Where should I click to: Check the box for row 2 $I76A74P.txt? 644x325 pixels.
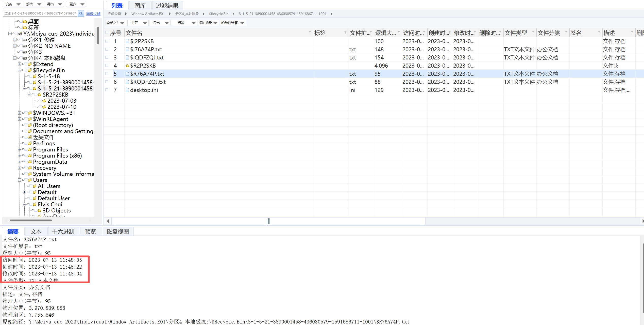pyautogui.click(x=107, y=49)
